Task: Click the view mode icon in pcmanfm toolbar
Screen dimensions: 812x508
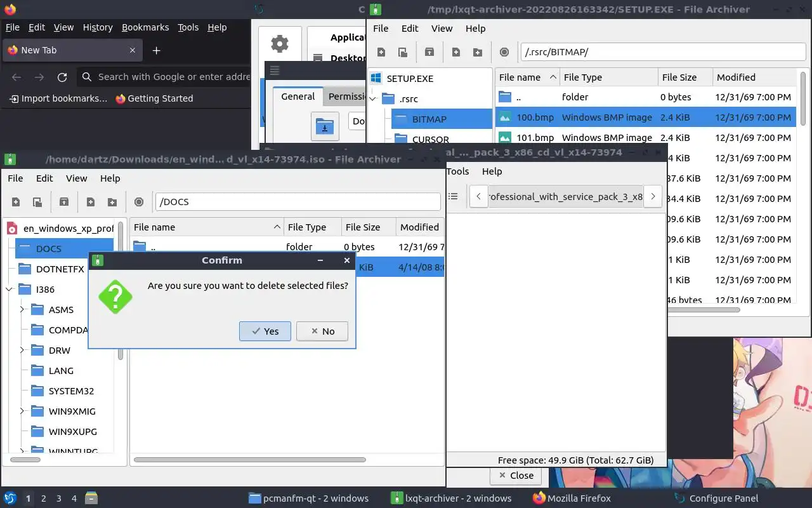Action: [453, 196]
